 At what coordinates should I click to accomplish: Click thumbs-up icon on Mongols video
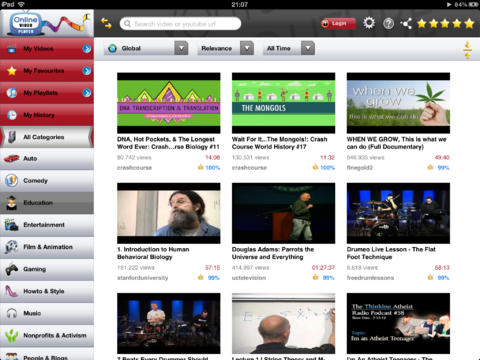[315, 167]
